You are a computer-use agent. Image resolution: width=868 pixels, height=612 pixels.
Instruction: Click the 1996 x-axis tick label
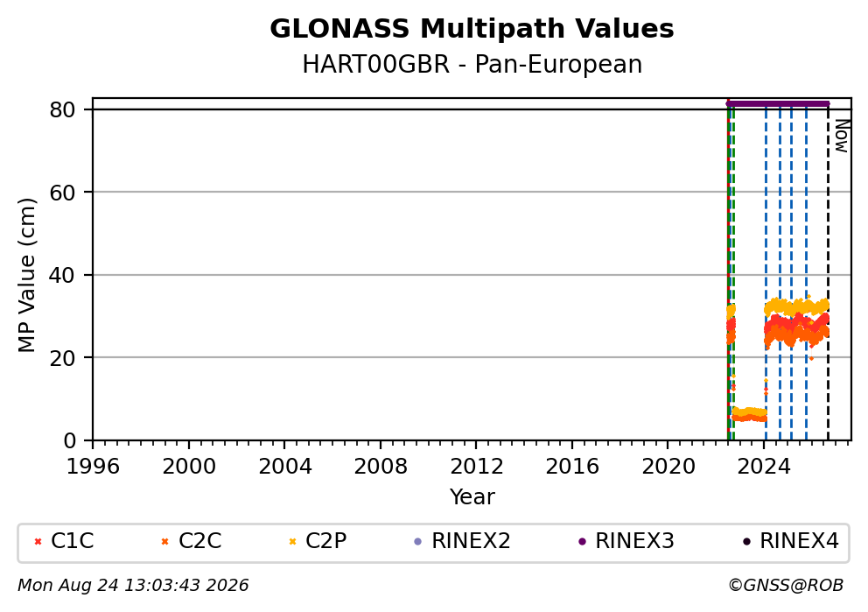[x=93, y=467]
